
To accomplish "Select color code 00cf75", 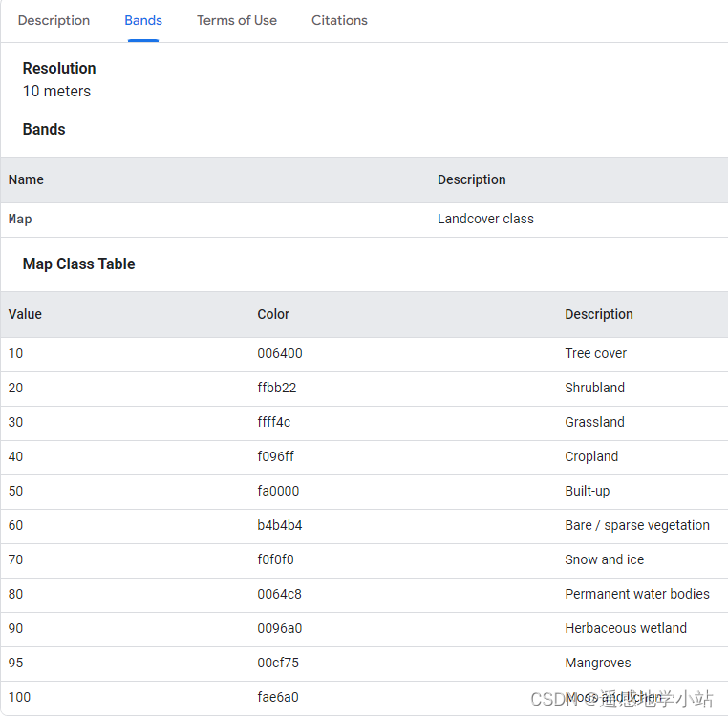I will pos(278,663).
